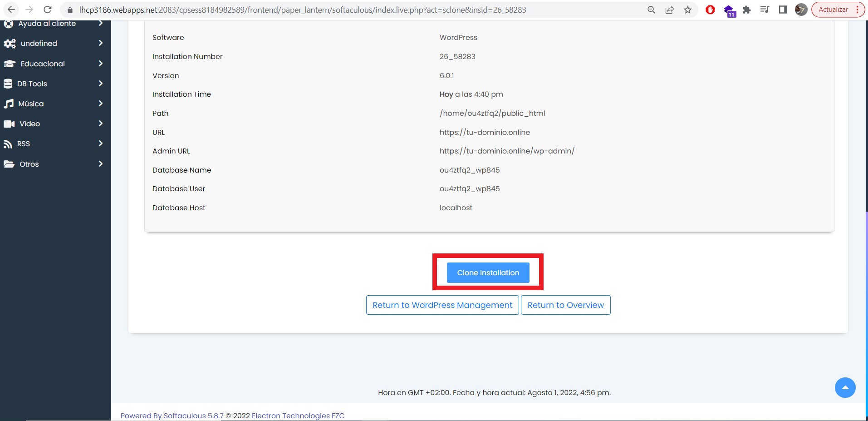This screenshot has width=868, height=421.
Task: Expand the RSS chevron
Action: [x=101, y=144]
